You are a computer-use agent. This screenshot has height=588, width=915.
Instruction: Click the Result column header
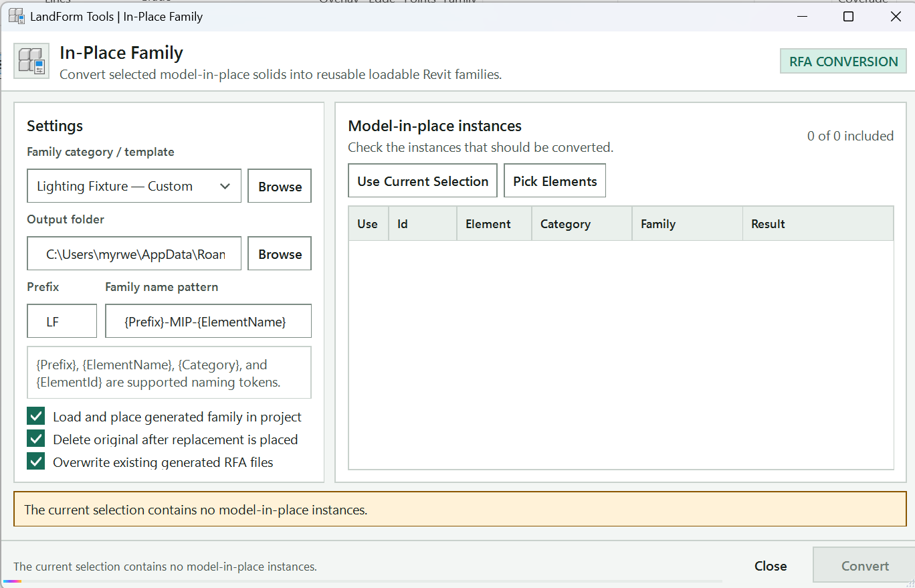tap(817, 224)
